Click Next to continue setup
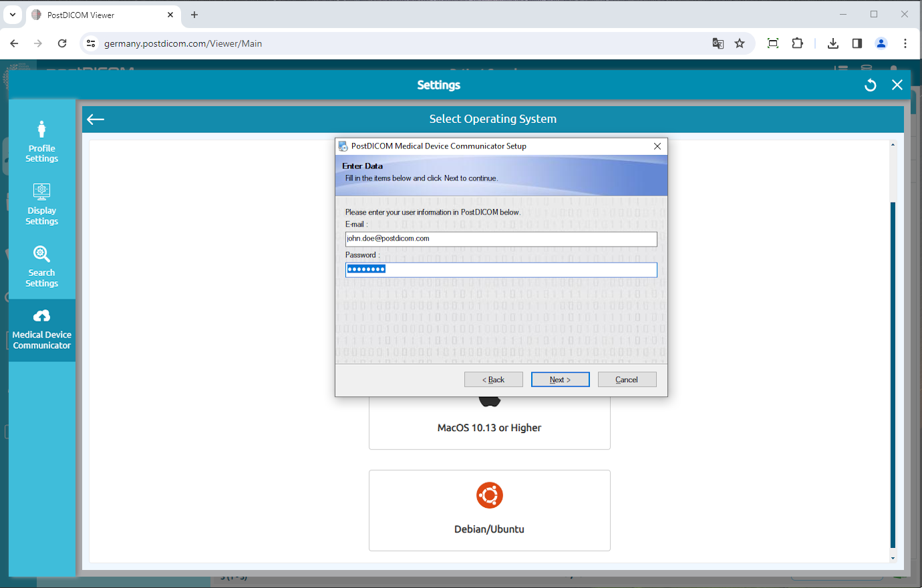The image size is (922, 588). tap(560, 380)
